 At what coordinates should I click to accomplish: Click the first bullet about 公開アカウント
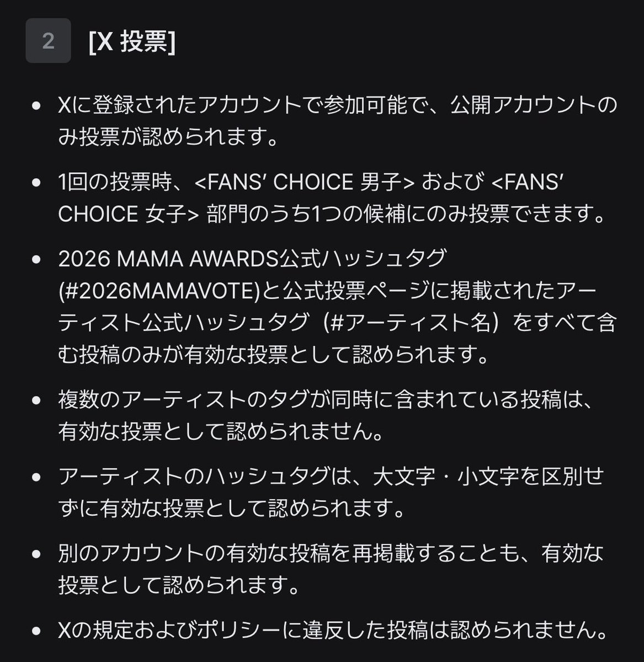[x=338, y=121]
